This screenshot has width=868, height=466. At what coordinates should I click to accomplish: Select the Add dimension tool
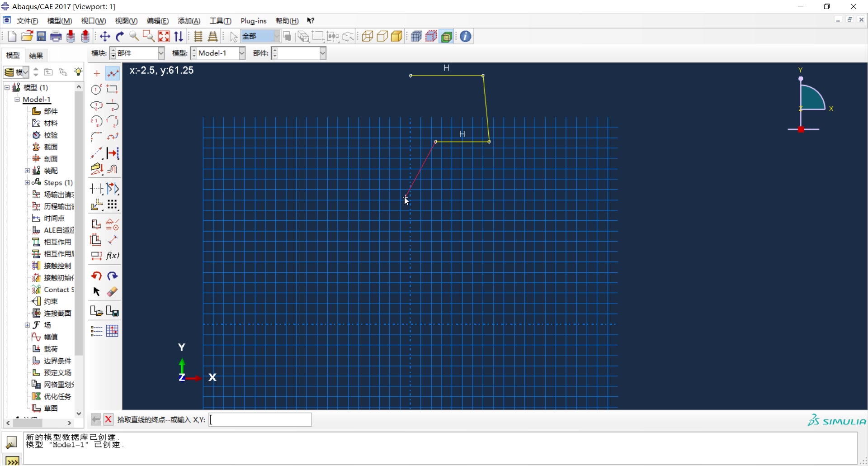point(113,240)
